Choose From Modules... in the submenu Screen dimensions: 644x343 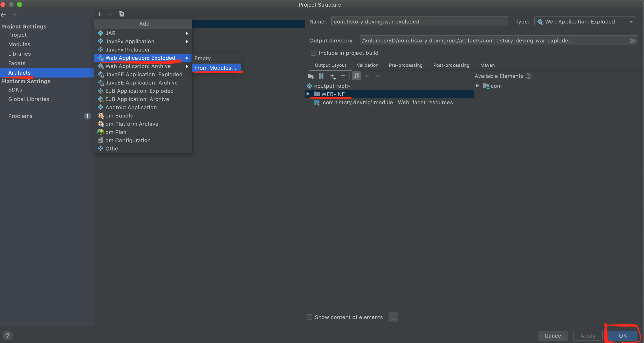215,68
